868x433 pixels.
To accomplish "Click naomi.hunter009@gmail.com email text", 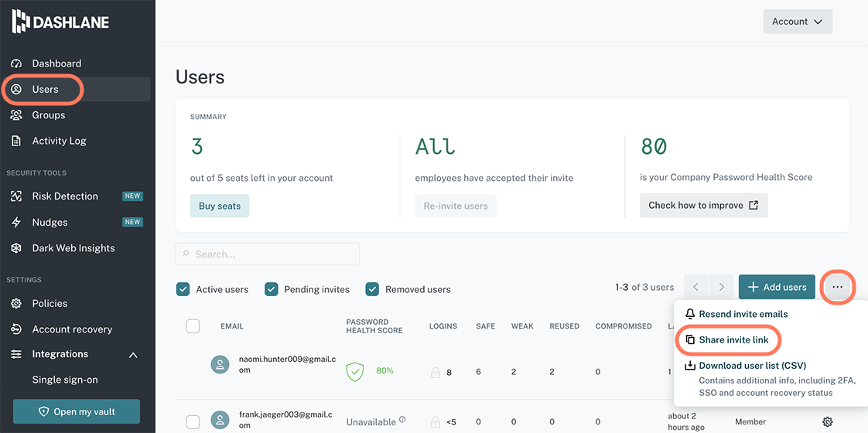I will (287, 364).
